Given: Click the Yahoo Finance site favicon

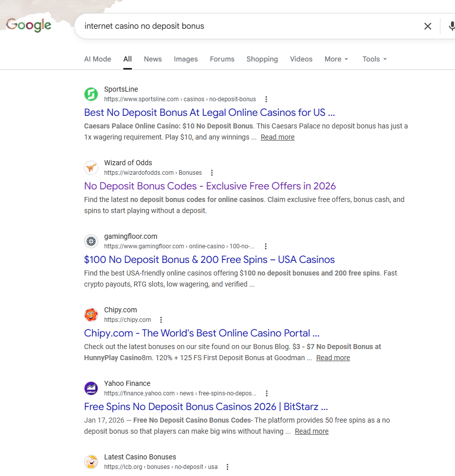Looking at the screenshot, I should coord(91,388).
